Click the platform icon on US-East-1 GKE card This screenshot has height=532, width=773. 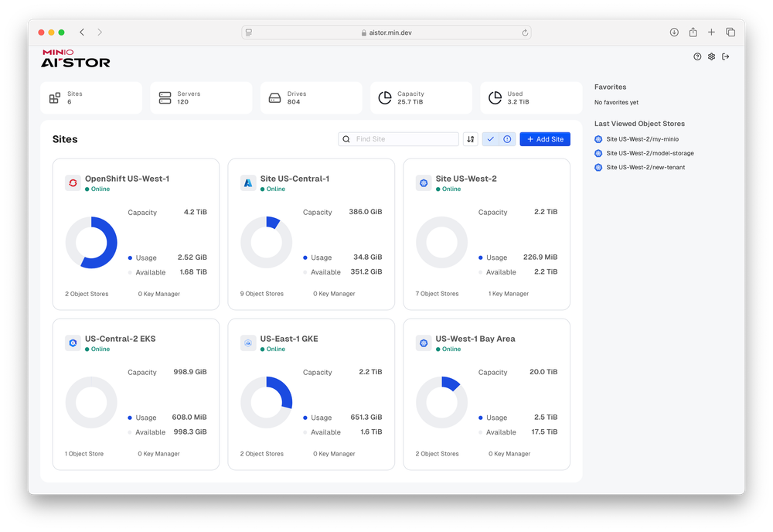[x=247, y=343]
